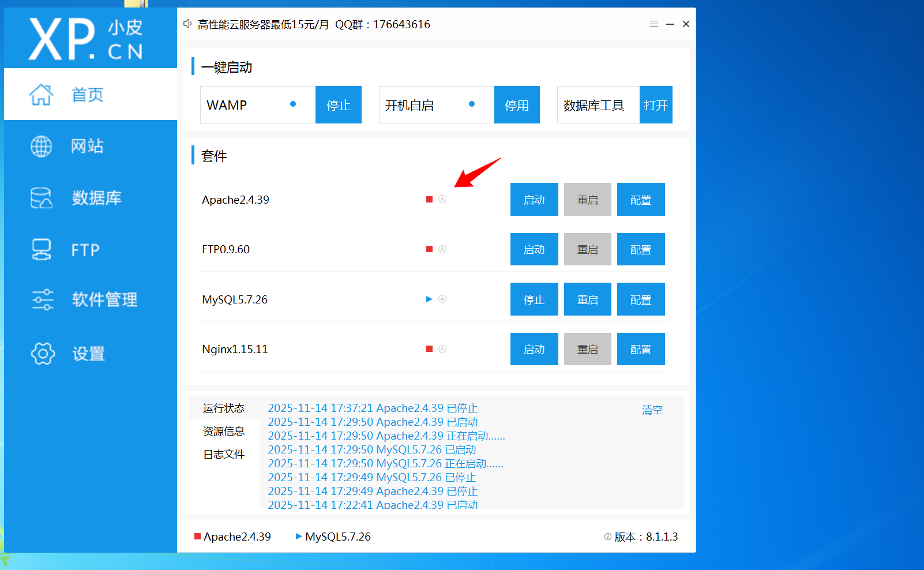Click the red square beside Apache2.4.39 in status bar

[198, 537]
